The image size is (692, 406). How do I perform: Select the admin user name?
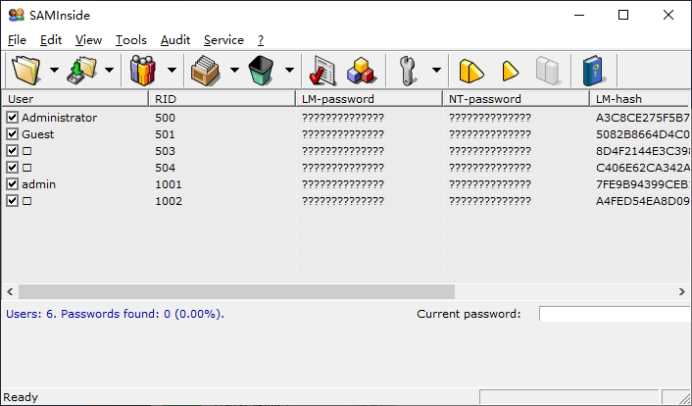coord(39,184)
